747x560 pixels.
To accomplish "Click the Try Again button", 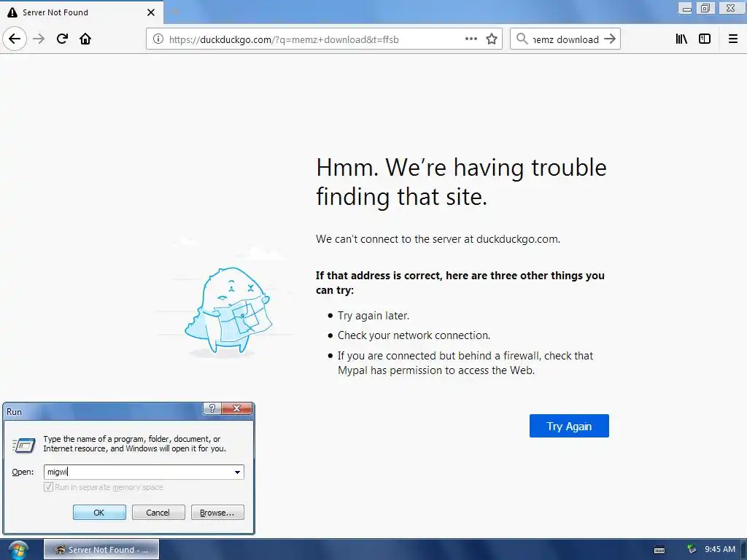I will (569, 426).
